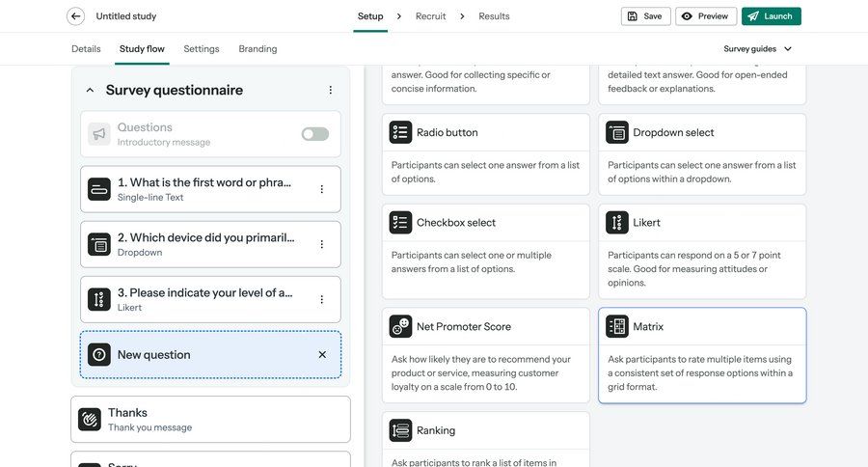Screen dimensions: 868x467
Task: Click the Launch button
Action: (x=771, y=16)
